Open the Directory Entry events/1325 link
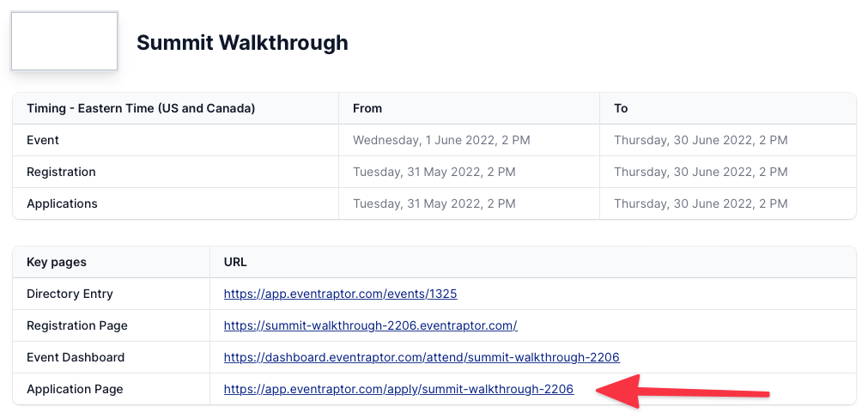This screenshot has height=419, width=868. [x=340, y=294]
